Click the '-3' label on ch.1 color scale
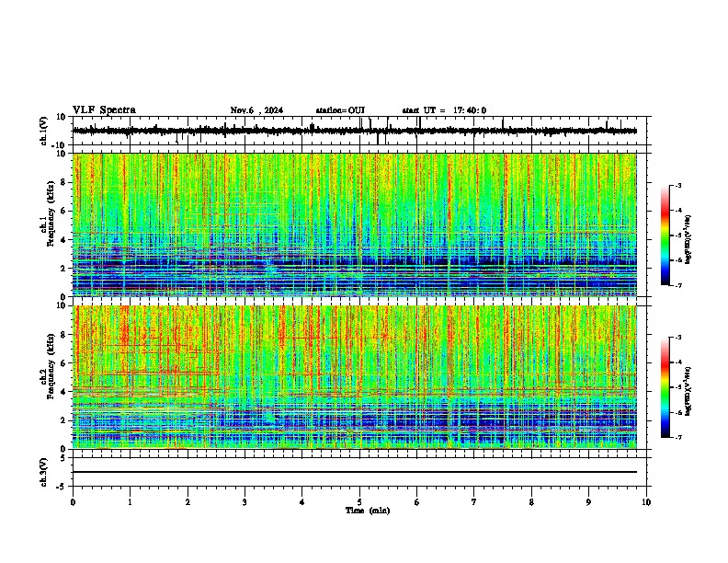728x563 pixels. pos(678,185)
